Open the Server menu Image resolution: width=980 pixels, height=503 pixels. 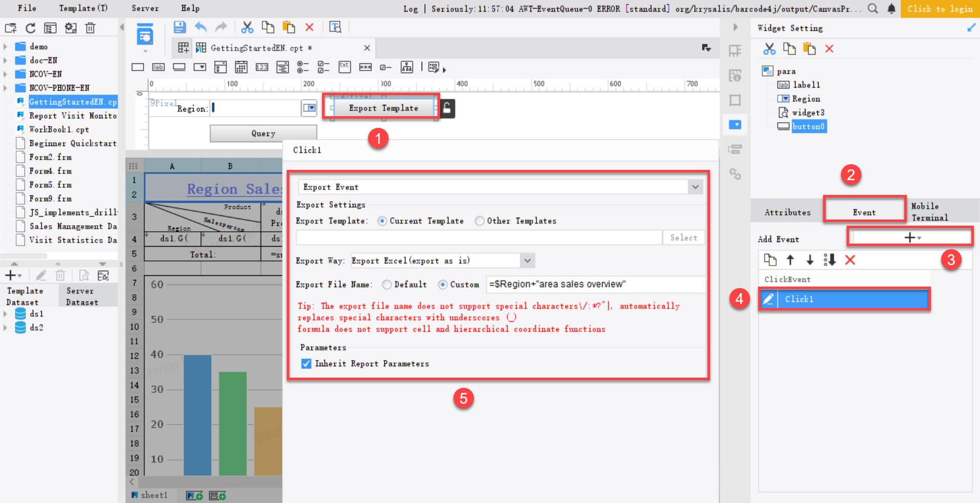[145, 8]
